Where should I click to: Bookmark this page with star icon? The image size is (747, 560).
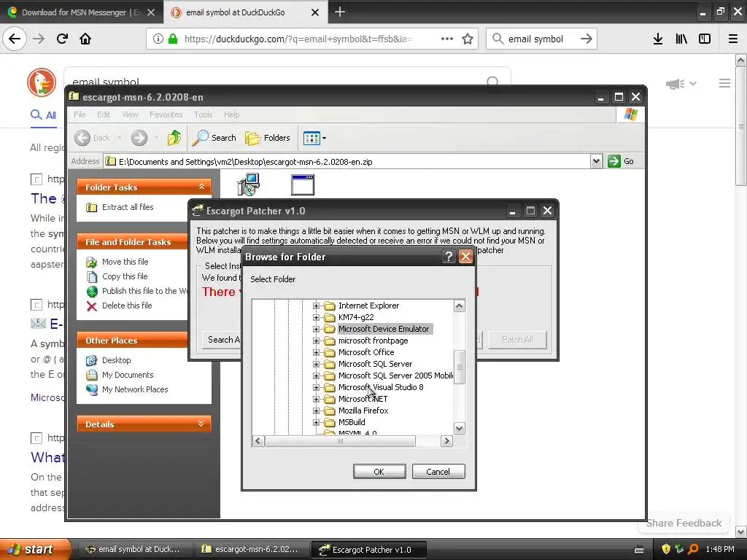pyautogui.click(x=468, y=39)
